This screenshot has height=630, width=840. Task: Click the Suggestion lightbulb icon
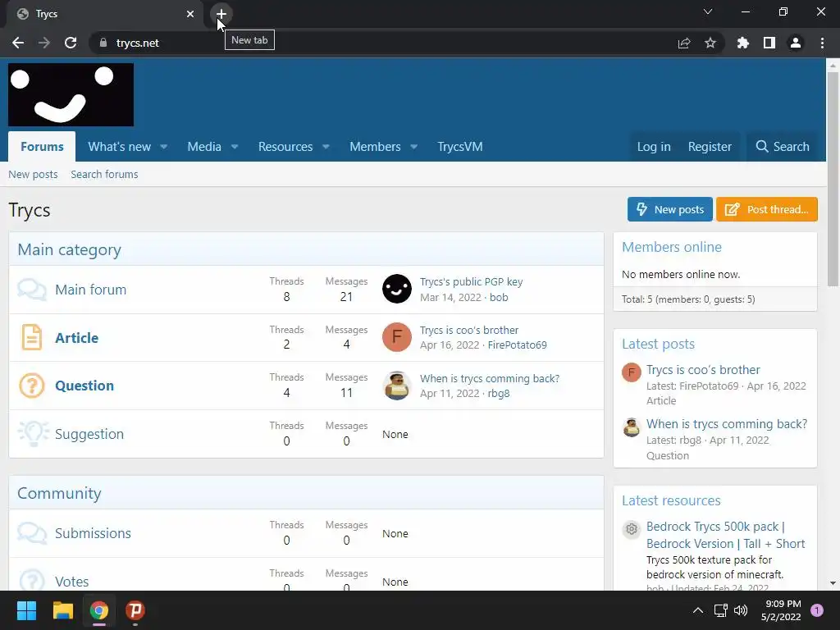click(33, 434)
